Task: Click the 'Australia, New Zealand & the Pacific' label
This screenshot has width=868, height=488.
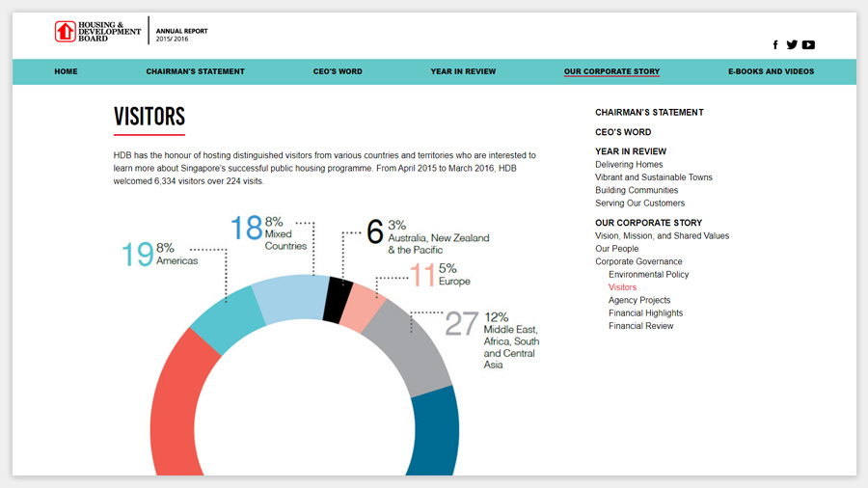Action: coord(439,244)
